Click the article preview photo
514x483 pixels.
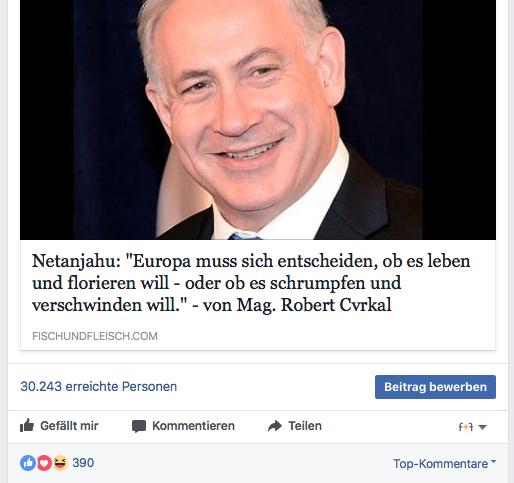(258, 120)
